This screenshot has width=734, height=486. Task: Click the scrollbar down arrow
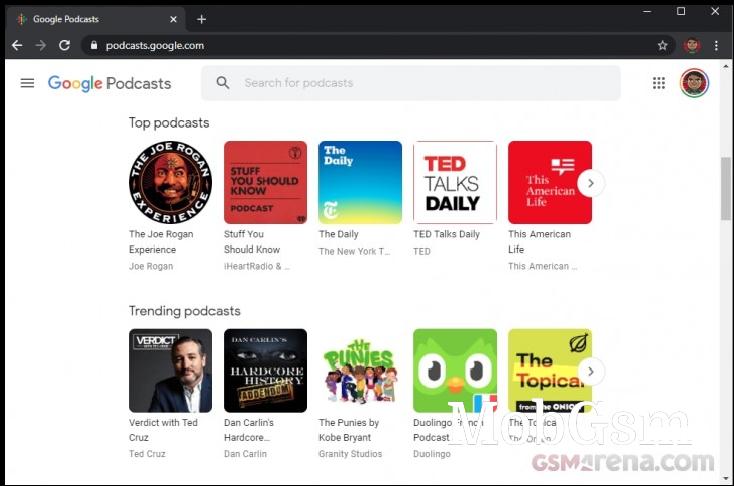point(726,479)
